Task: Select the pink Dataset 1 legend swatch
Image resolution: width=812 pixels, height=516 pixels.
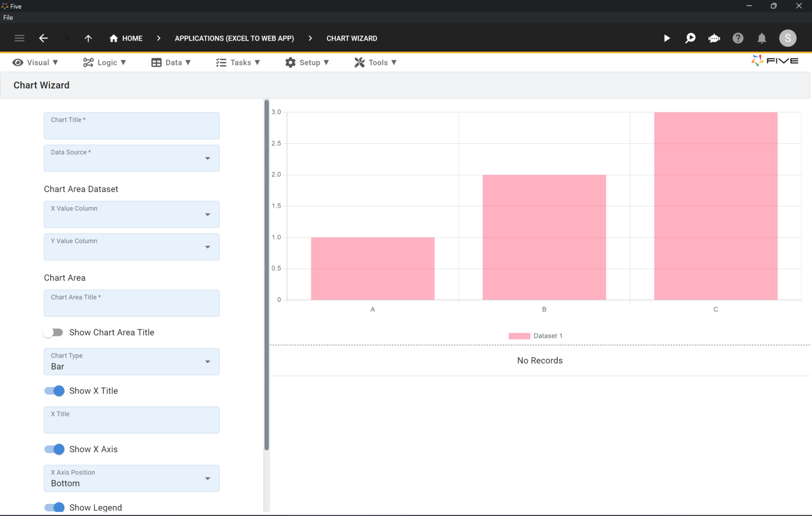Action: coord(519,336)
